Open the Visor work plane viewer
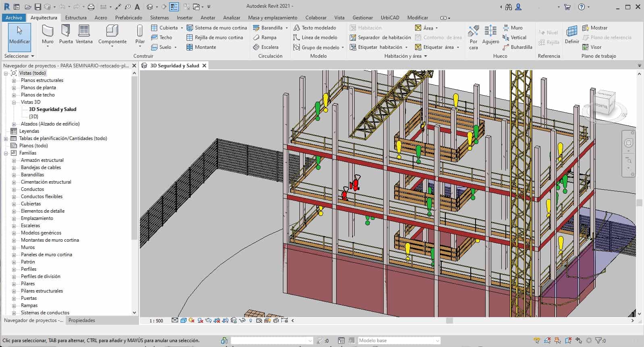The image size is (644, 347). click(x=592, y=47)
